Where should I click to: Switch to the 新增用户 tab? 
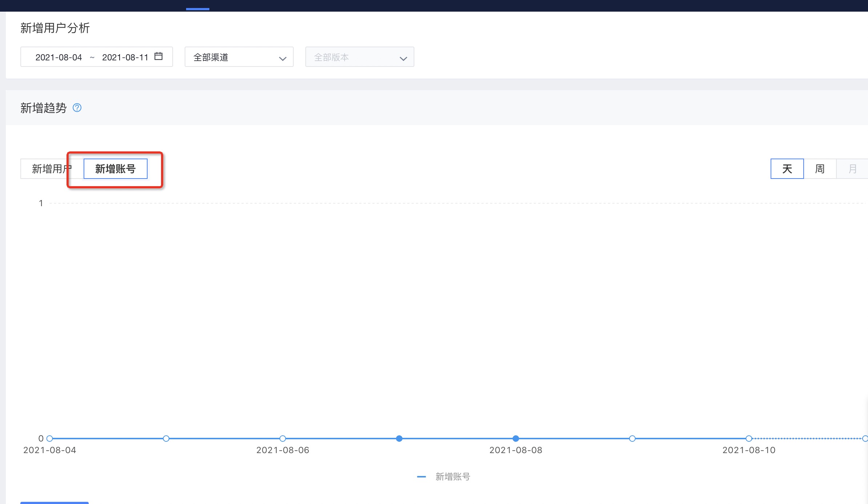(x=52, y=169)
